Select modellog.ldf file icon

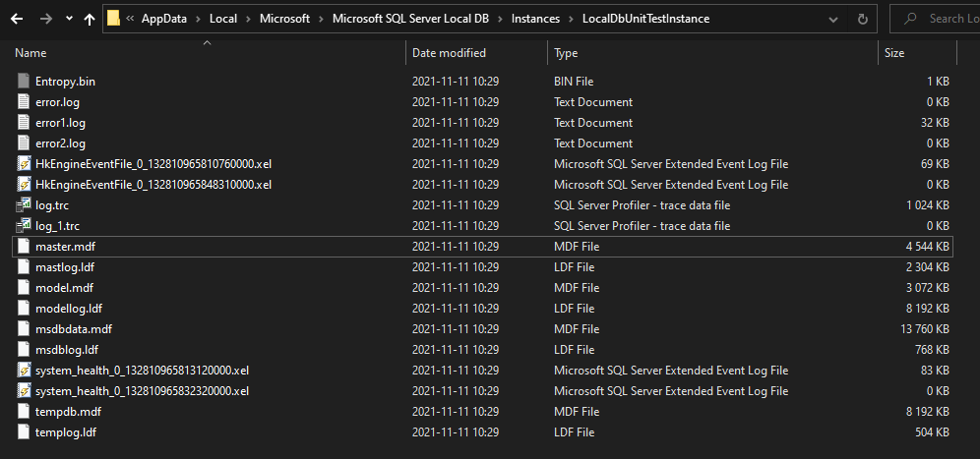(x=24, y=309)
